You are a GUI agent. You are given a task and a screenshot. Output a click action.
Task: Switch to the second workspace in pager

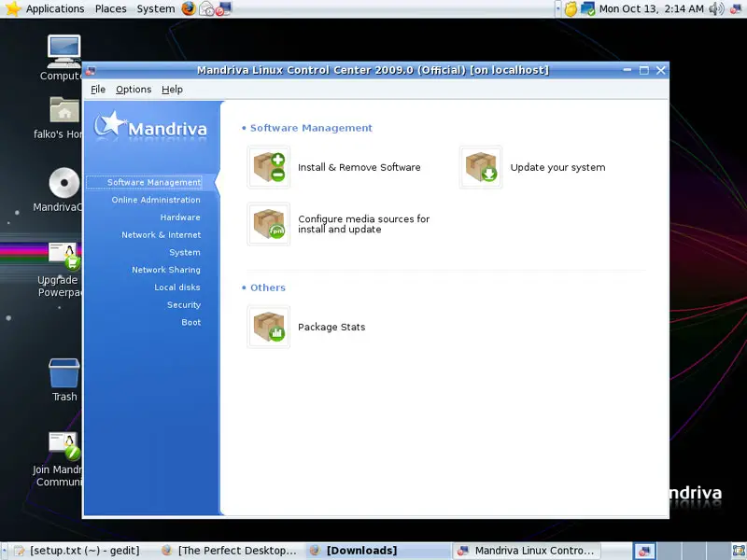[x=668, y=551]
